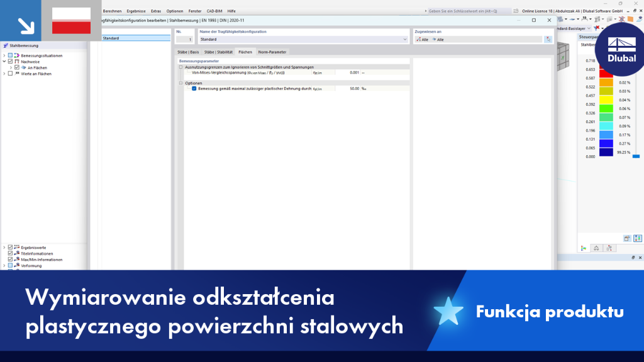Disable Bemessung gemäß maximal zulässiger plastischer Dehnung

coord(194,89)
